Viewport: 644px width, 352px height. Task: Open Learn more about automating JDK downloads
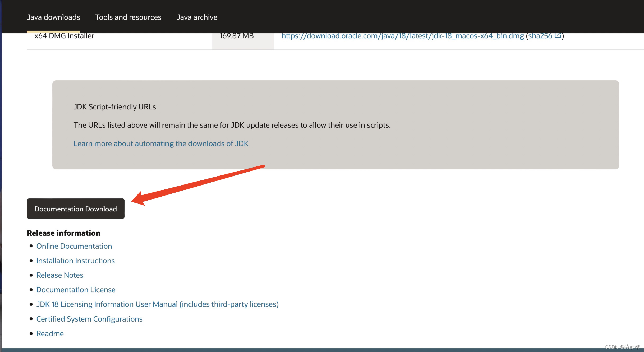tap(161, 143)
